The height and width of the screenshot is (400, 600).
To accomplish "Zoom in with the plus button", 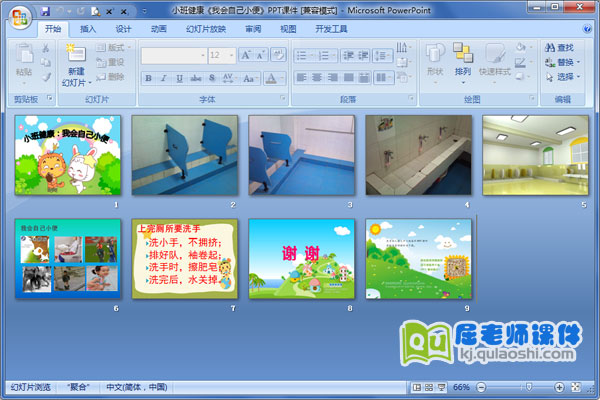I will tap(559, 387).
